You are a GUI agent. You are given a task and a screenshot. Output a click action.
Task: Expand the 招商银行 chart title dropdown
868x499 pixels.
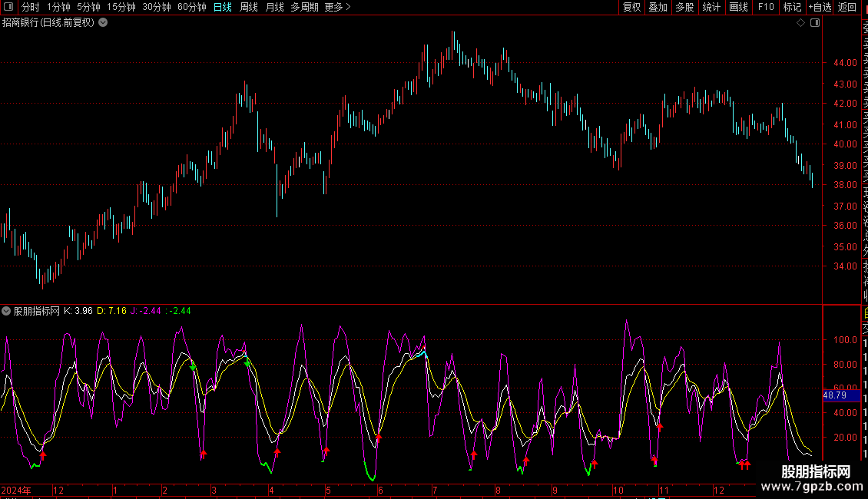(x=103, y=23)
